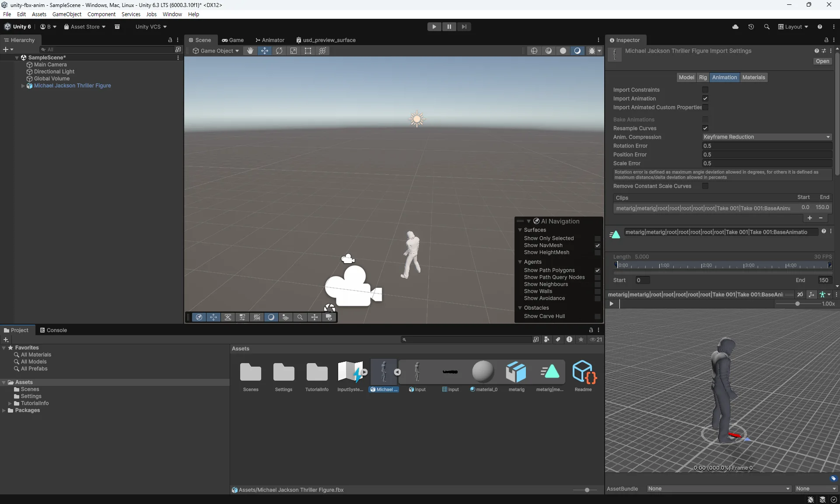This screenshot has height=504, width=840.
Task: Click the Open button in Inspector
Action: coord(822,61)
